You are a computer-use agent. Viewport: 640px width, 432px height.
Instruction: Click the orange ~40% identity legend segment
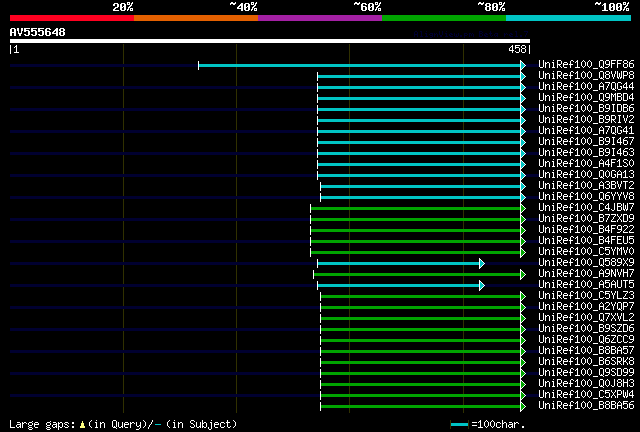[196, 18]
